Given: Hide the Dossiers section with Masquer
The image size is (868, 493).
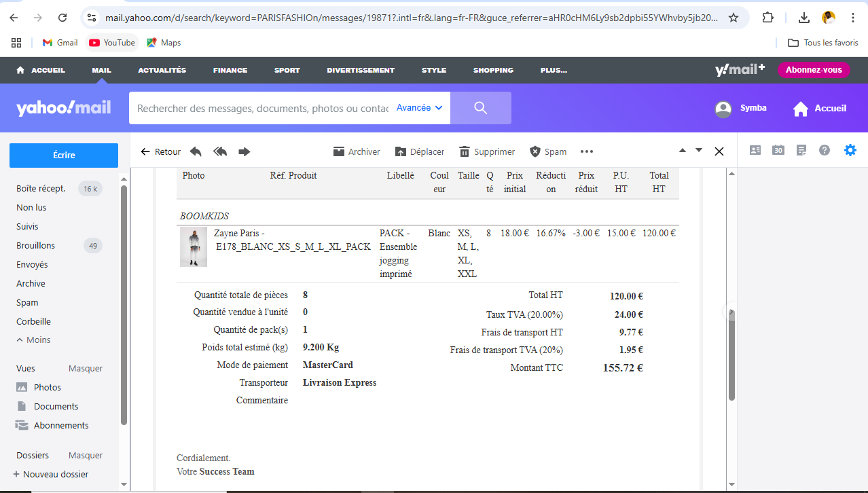Looking at the screenshot, I should coord(86,456).
